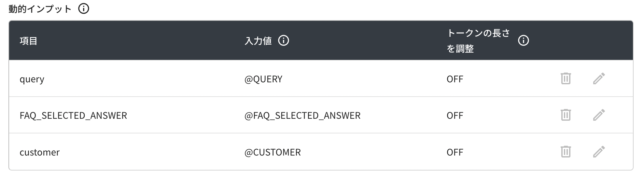
Task: Edit the FAQ_SELECTED_ANSWER row
Action: pyautogui.click(x=599, y=115)
